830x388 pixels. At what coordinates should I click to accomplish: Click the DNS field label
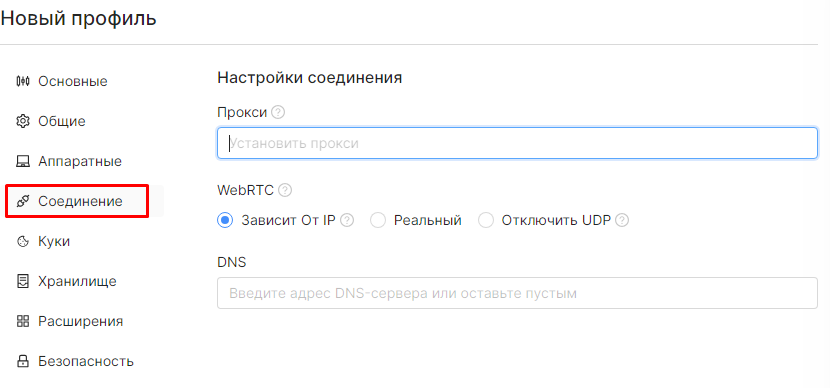click(232, 262)
